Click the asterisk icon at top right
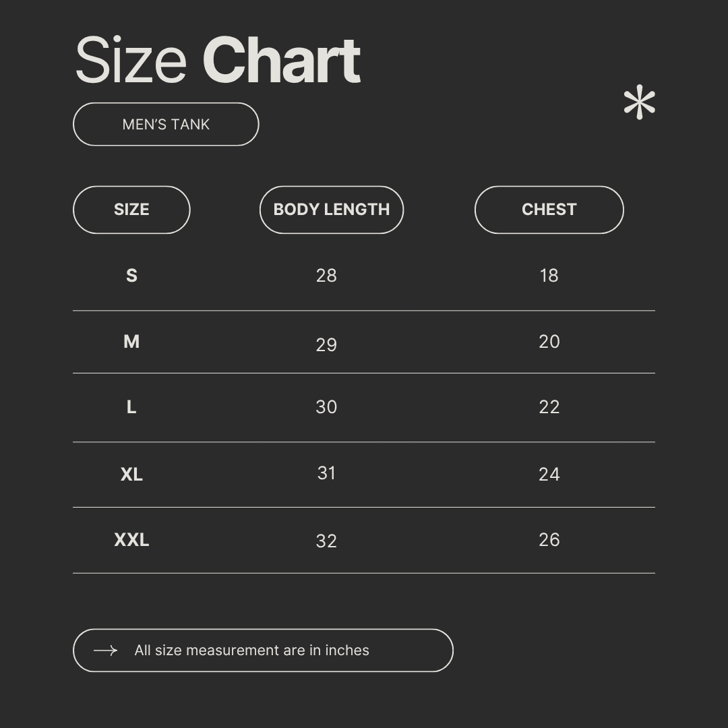The height and width of the screenshot is (728, 728). click(x=639, y=104)
